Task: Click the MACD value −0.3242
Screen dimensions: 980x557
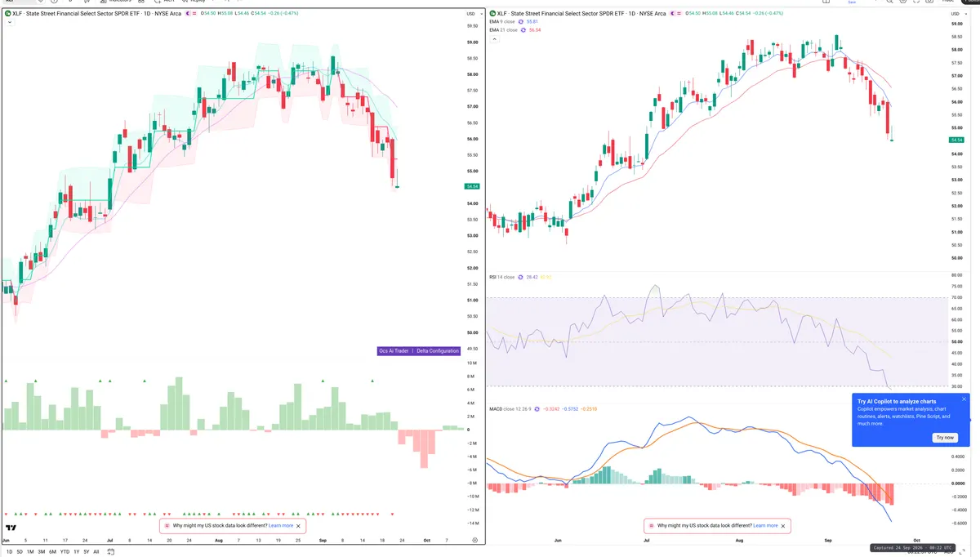Action: pyautogui.click(x=551, y=409)
